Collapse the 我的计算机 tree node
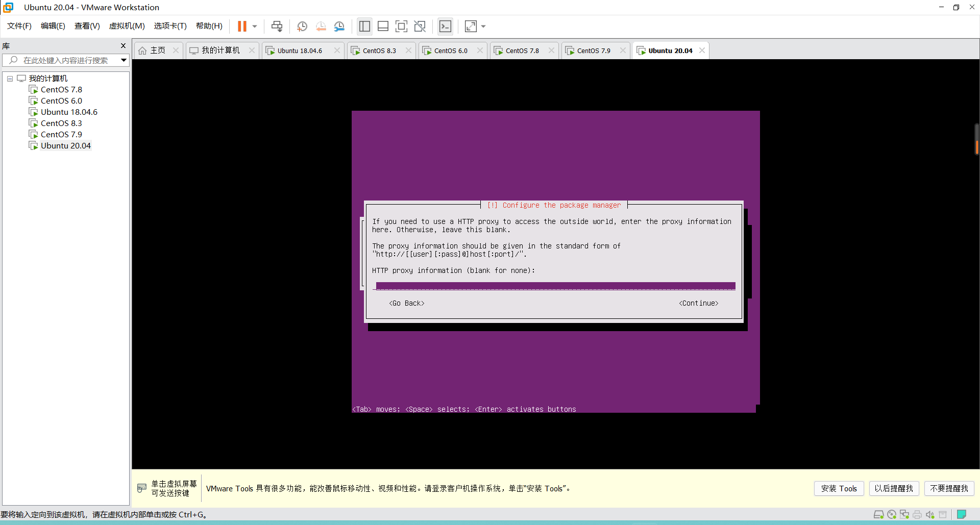980x525 pixels. click(10, 79)
